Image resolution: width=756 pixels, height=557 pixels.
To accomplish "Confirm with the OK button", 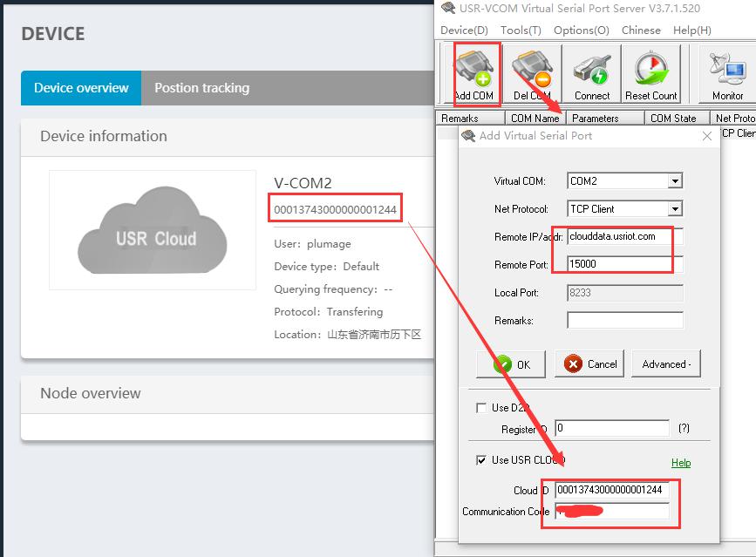I will click(511, 364).
